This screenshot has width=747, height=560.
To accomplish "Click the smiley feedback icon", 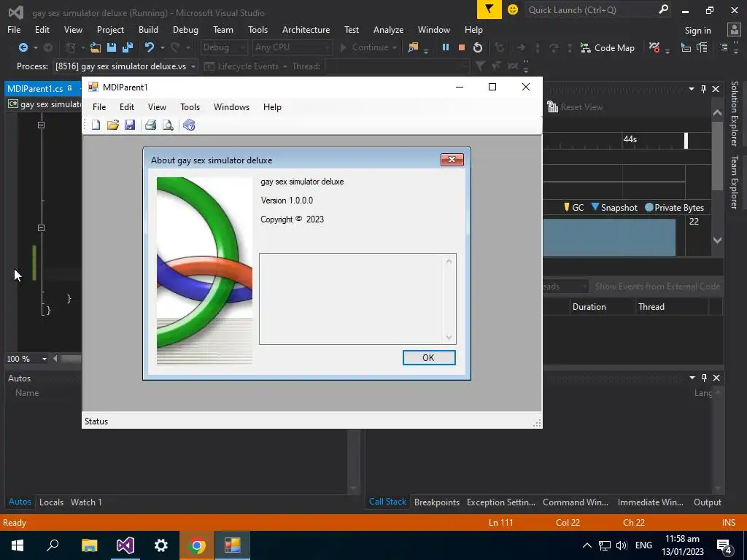I will coord(513,9).
